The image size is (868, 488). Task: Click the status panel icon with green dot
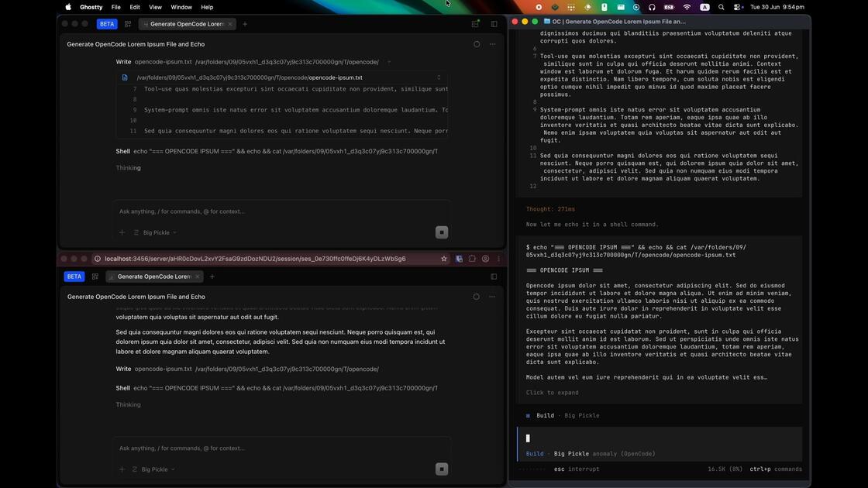(x=475, y=24)
